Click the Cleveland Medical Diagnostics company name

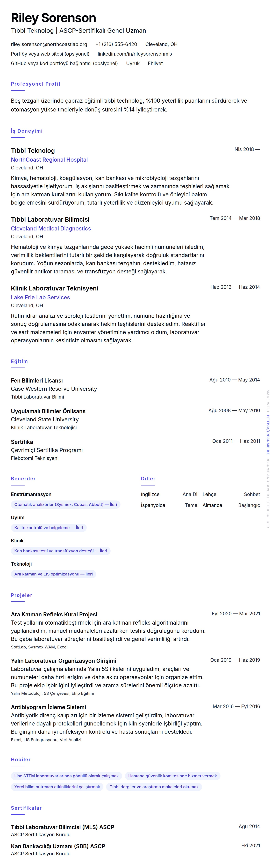(x=51, y=228)
